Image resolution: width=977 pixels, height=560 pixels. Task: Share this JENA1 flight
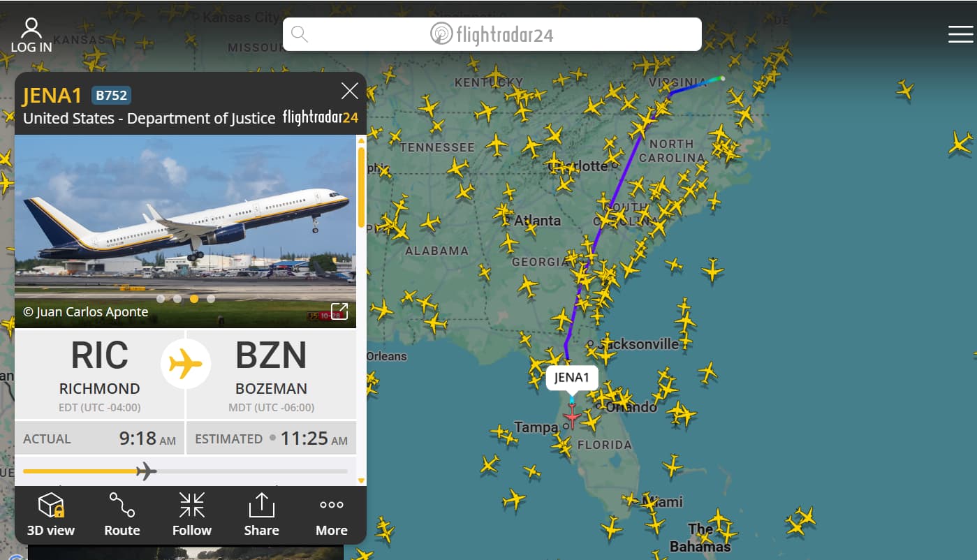click(261, 505)
